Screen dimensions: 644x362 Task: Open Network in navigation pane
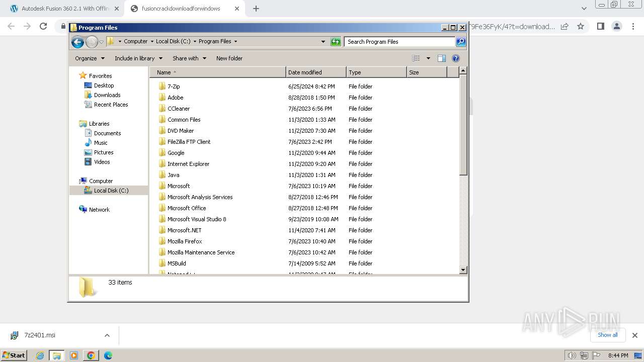[99, 210]
